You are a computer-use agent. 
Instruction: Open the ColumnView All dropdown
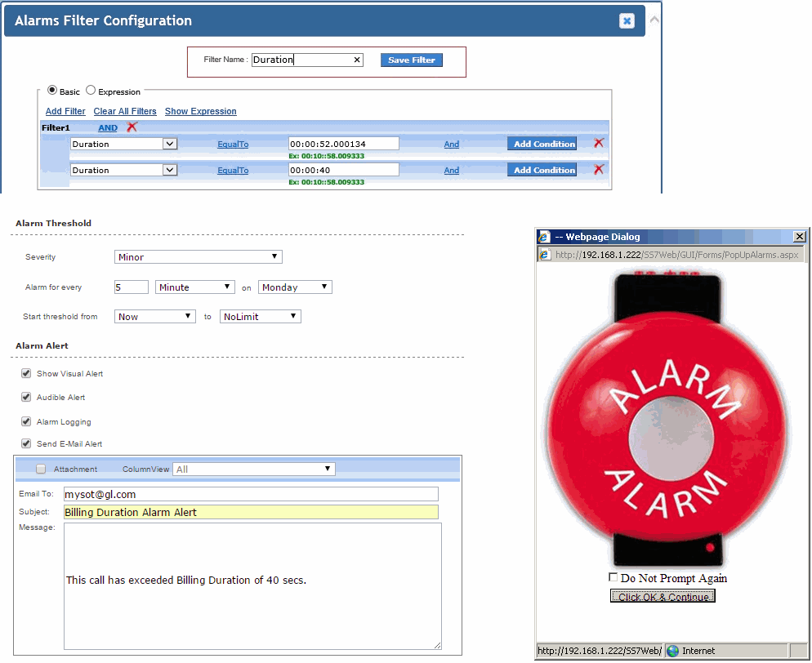click(254, 469)
